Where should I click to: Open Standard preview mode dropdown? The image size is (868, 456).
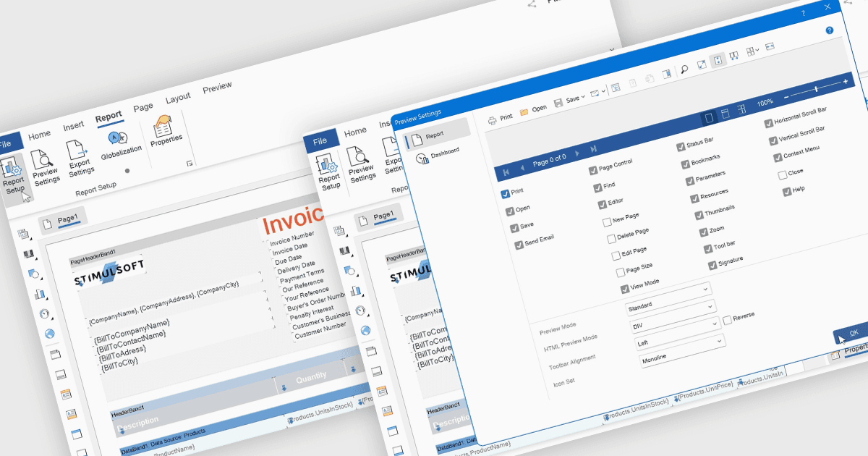pyautogui.click(x=668, y=298)
